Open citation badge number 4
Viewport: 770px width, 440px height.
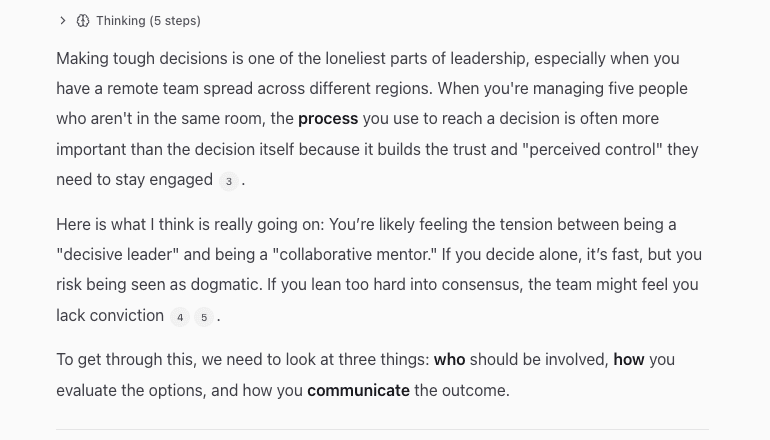(x=180, y=317)
